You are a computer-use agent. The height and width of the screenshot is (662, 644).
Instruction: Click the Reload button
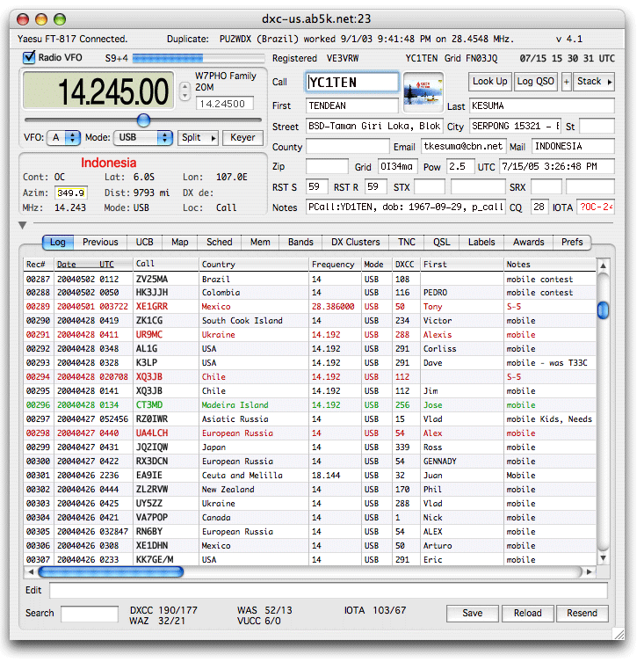[528, 613]
